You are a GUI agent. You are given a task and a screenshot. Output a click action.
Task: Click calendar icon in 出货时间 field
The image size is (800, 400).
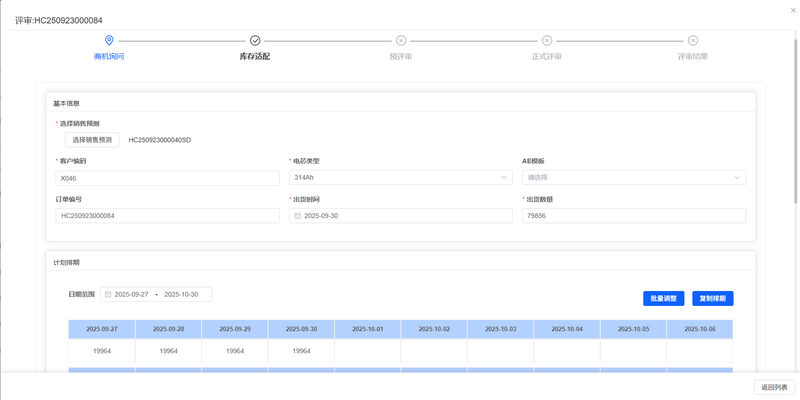[297, 216]
